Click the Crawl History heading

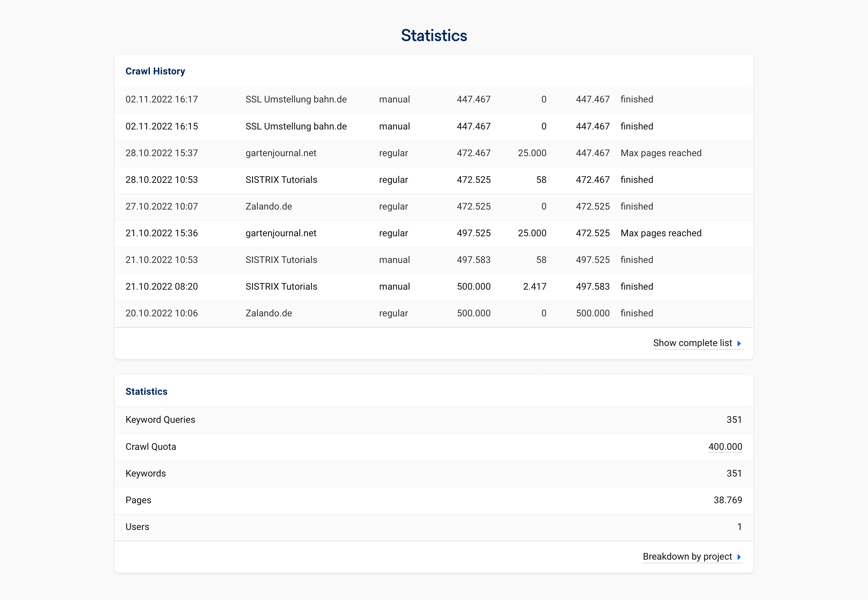click(155, 71)
